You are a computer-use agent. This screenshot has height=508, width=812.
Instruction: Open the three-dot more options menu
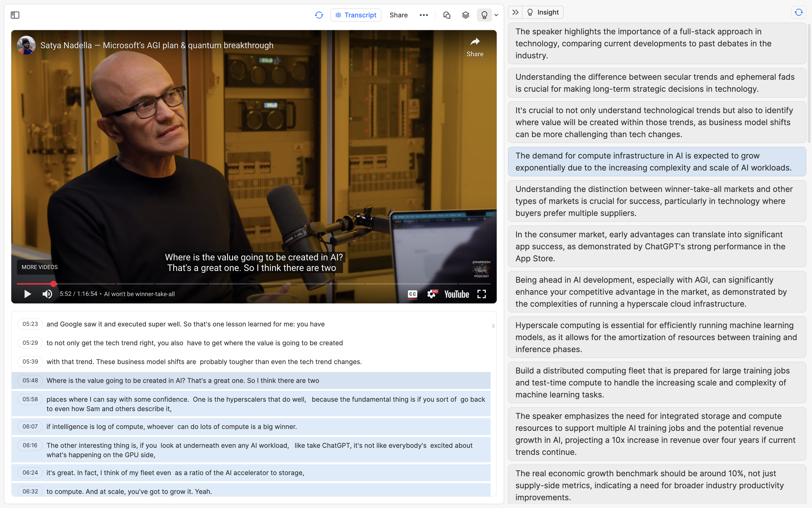click(424, 15)
